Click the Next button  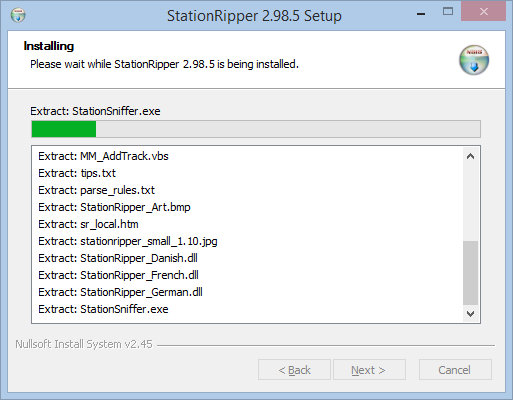369,370
